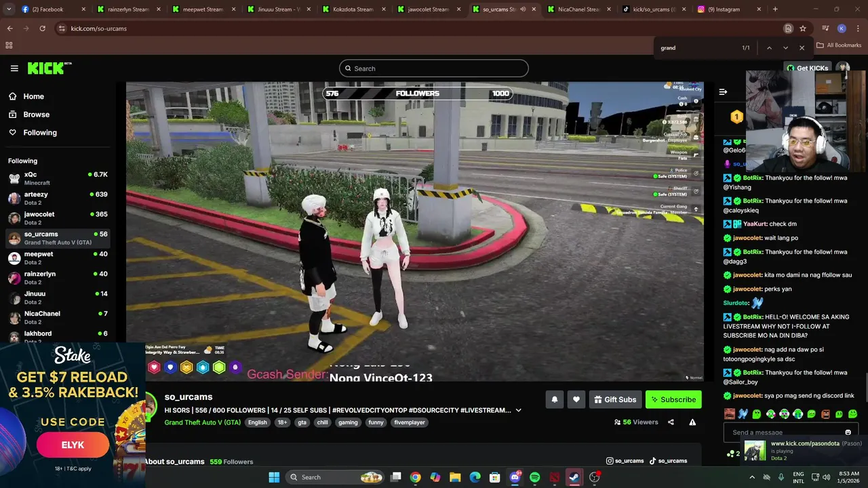This screenshot has width=868, height=488.
Task: Open the Chrome profile K avatar
Action: tap(842, 28)
